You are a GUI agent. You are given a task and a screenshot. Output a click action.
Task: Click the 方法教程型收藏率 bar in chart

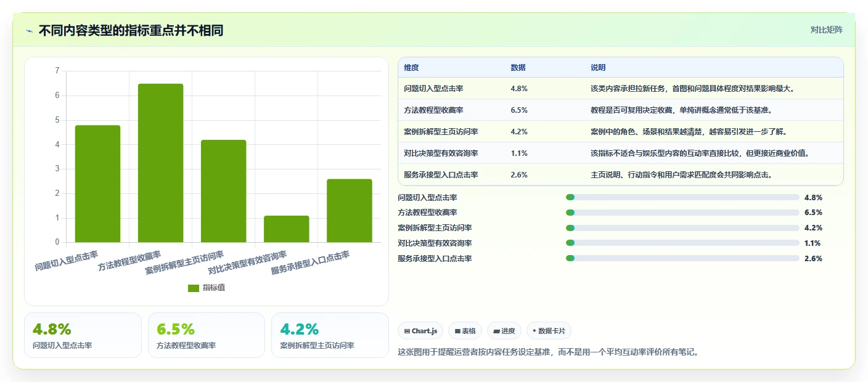160,163
